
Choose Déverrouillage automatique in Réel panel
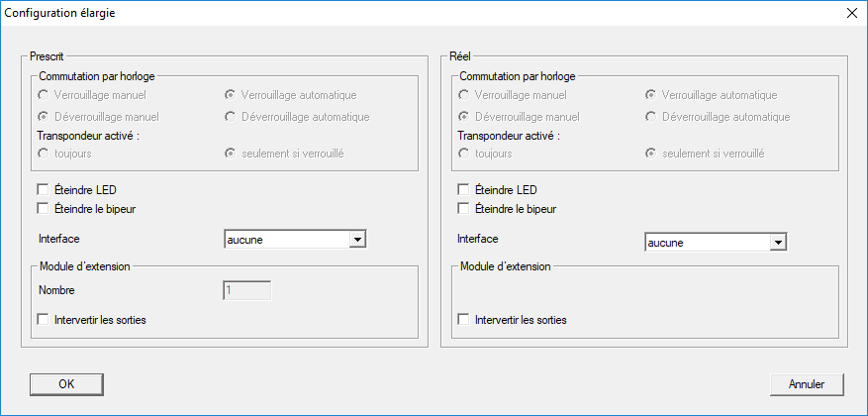pyautogui.click(x=650, y=117)
